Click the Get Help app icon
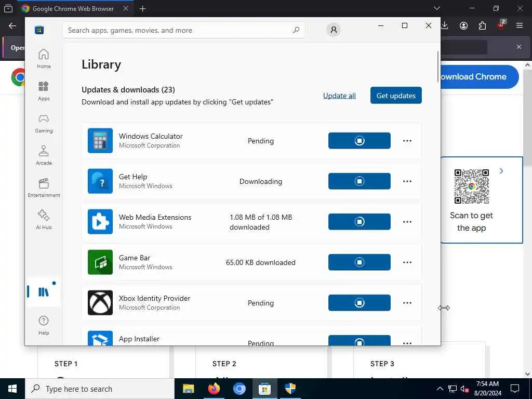Viewport: 532px width, 399px height. click(100, 181)
